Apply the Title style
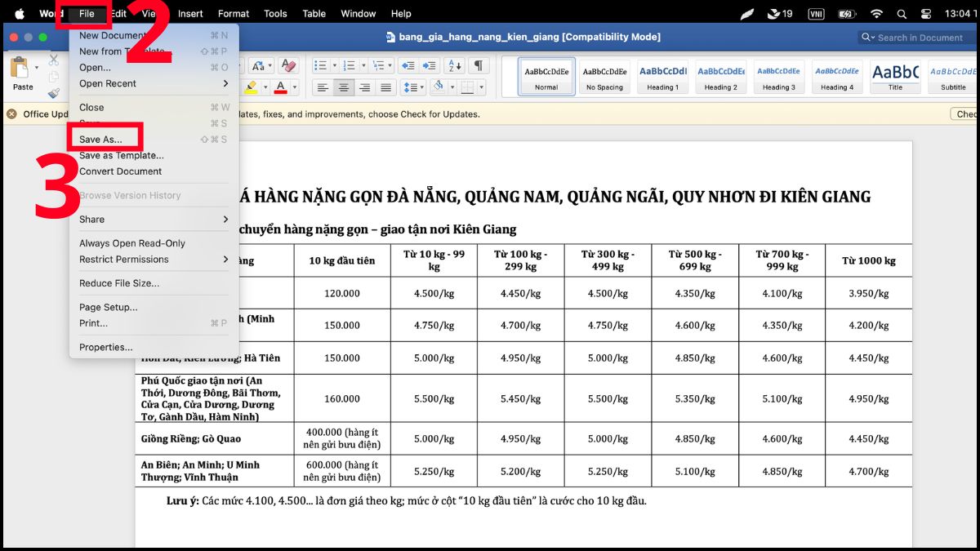The image size is (980, 551). point(895,76)
